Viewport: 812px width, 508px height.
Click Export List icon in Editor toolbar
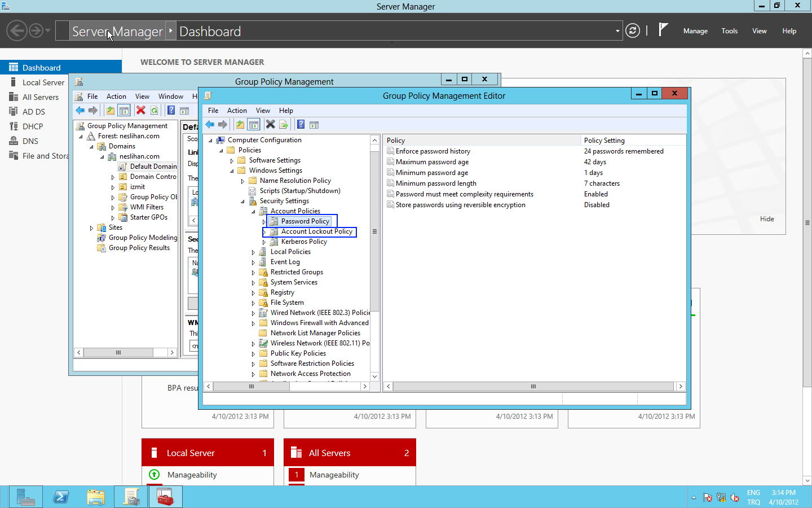point(284,125)
